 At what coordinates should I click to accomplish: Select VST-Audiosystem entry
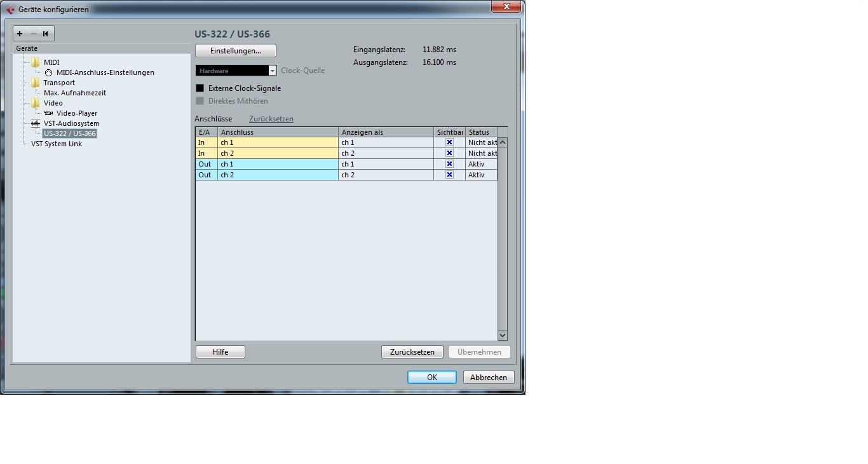(71, 123)
